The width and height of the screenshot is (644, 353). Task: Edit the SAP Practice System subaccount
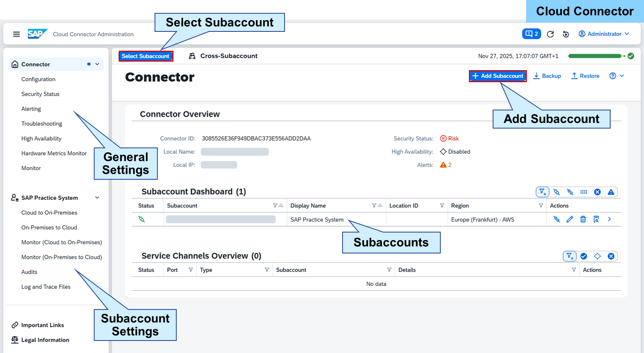570,219
